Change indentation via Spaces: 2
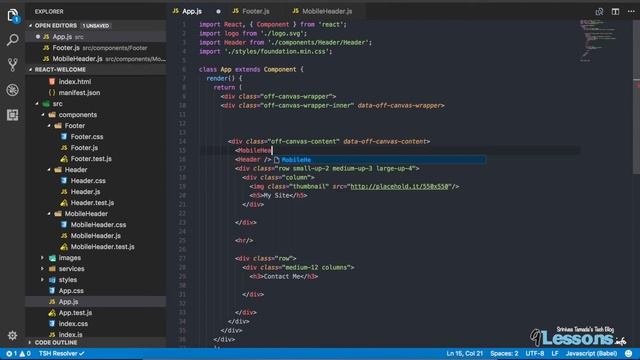 (x=504, y=353)
